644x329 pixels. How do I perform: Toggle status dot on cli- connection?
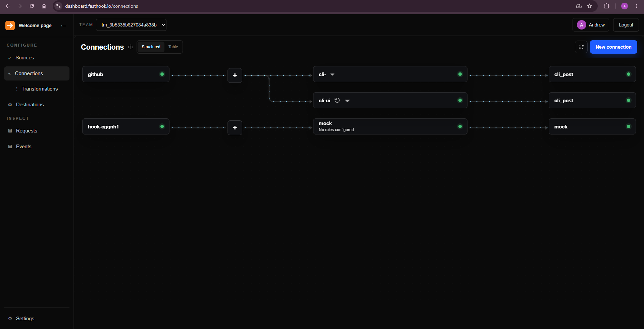tap(460, 74)
